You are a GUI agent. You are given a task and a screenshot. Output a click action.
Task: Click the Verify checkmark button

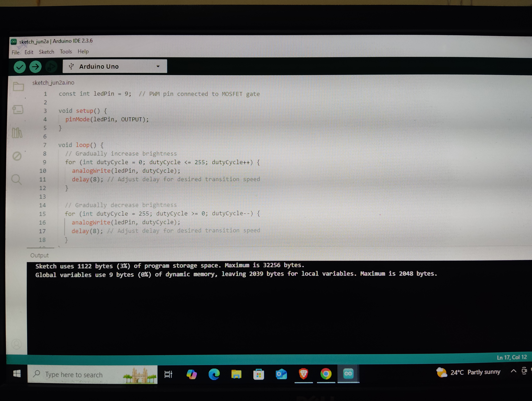tap(20, 67)
